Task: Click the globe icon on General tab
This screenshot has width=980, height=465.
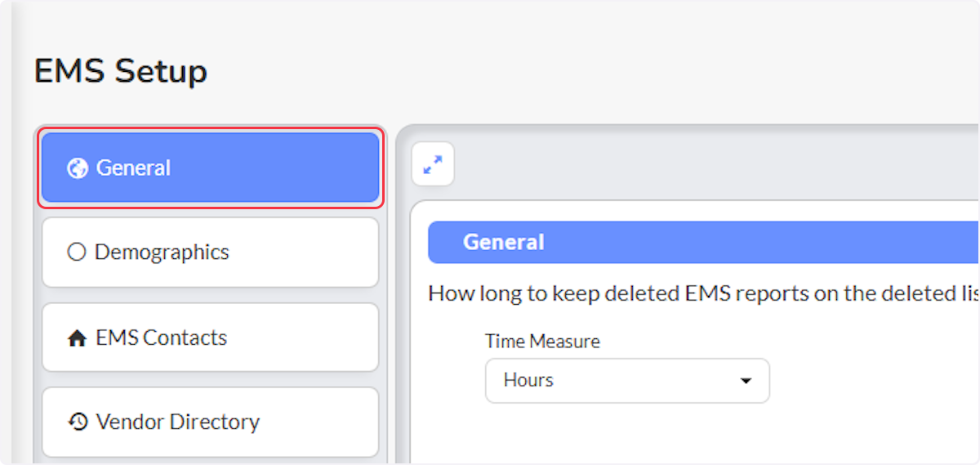Action: pyautogui.click(x=77, y=168)
